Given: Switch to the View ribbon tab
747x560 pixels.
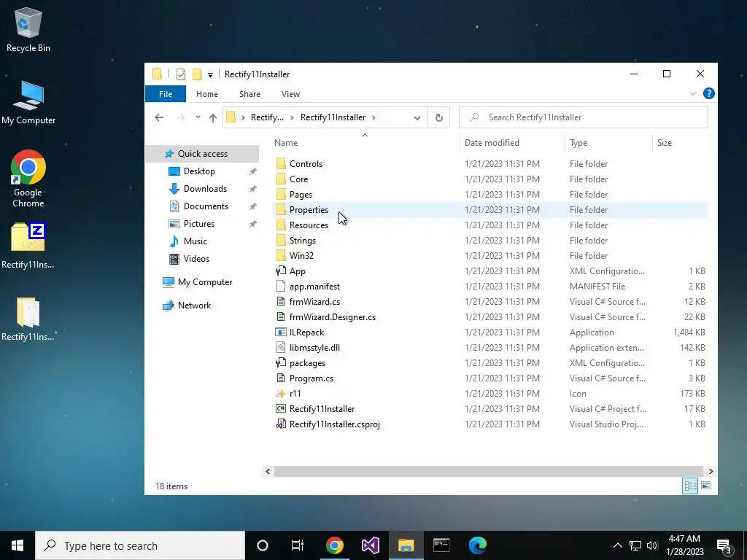Looking at the screenshot, I should [290, 94].
